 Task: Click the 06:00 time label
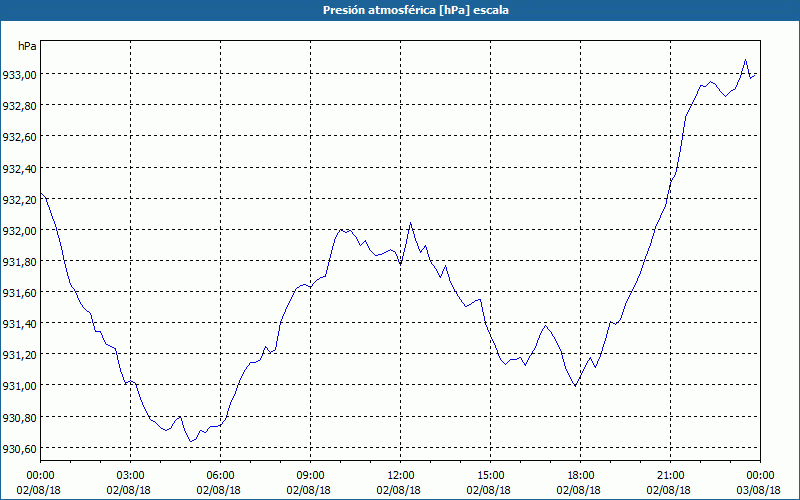tap(219, 476)
